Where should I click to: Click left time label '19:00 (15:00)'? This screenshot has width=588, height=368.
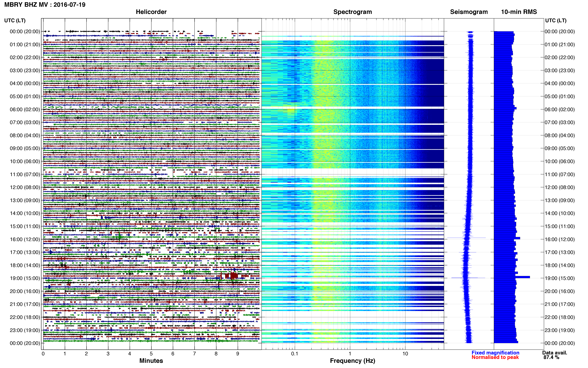click(25, 278)
